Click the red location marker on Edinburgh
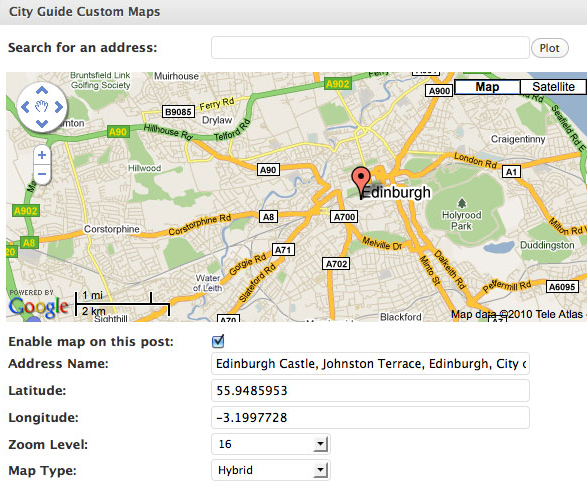 click(361, 180)
